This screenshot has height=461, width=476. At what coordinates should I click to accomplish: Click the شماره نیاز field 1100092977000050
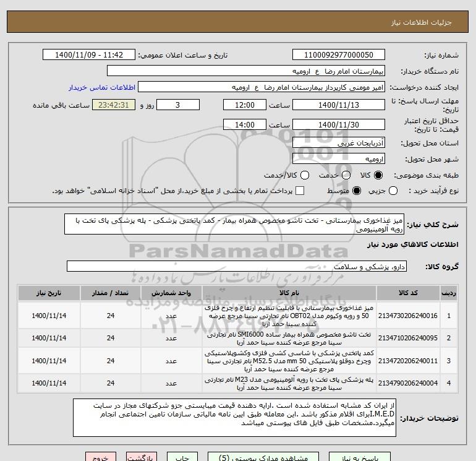coord(339,54)
